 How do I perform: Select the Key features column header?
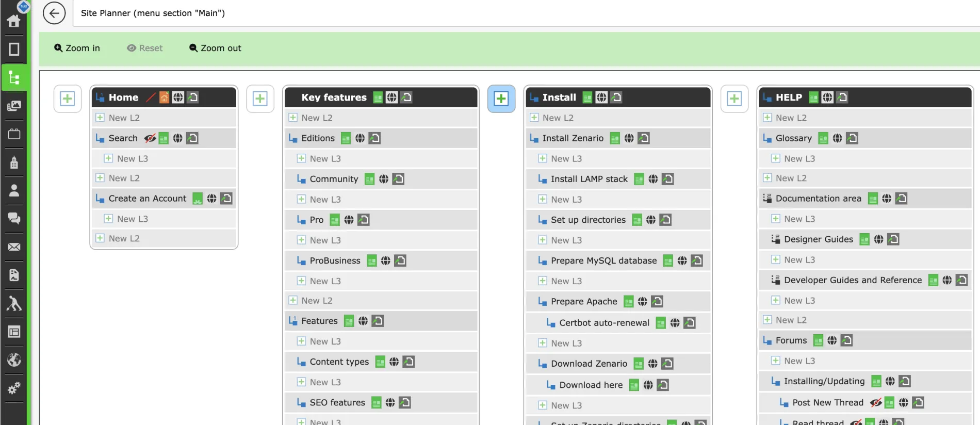coord(381,97)
